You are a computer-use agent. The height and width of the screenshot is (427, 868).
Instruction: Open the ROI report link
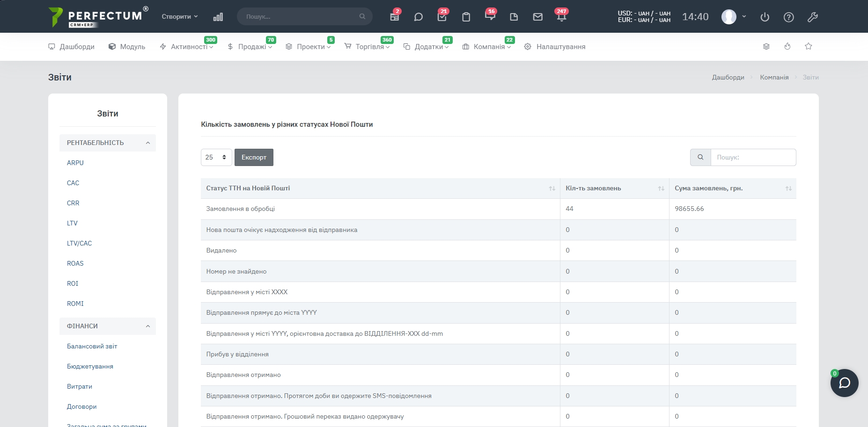73,283
